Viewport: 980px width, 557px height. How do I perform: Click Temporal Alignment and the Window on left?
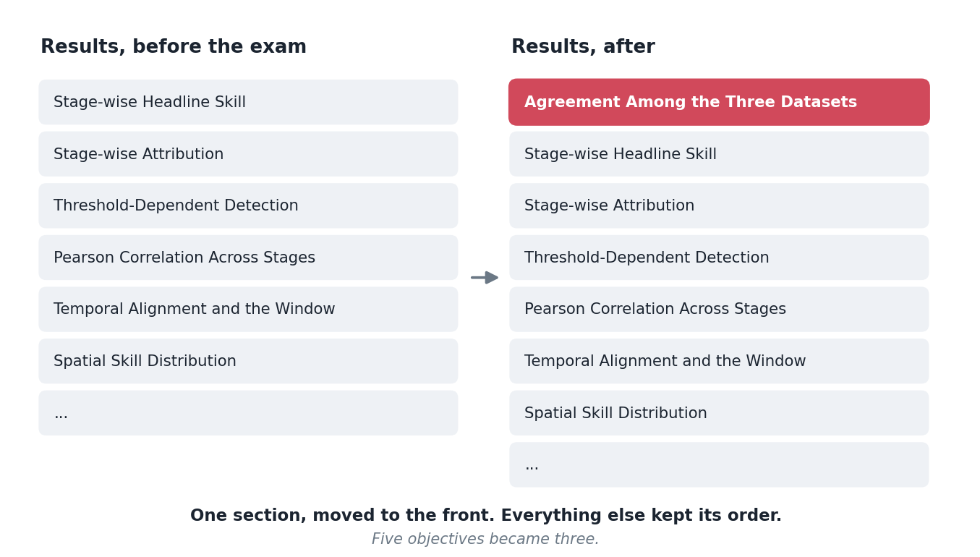click(248, 310)
